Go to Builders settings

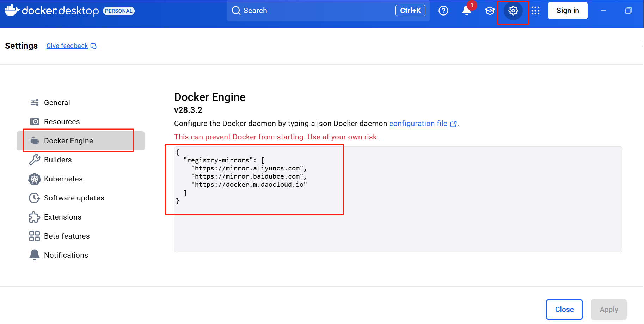80,160
